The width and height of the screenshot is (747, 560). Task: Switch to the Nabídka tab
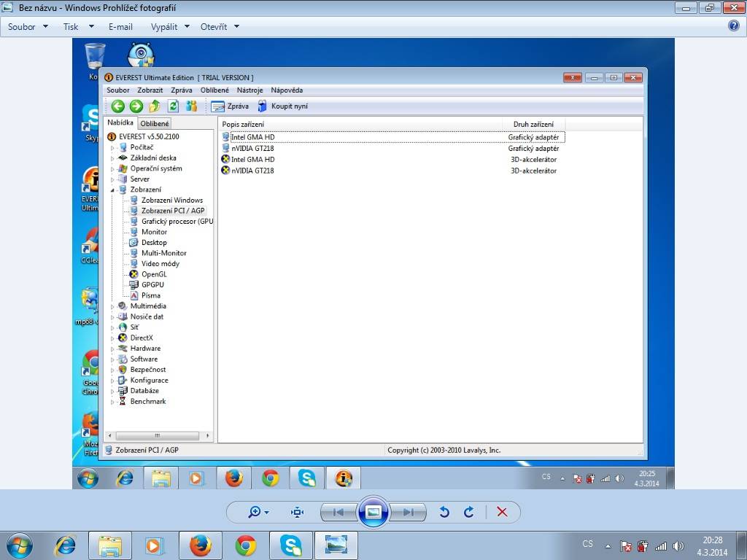coord(120,122)
